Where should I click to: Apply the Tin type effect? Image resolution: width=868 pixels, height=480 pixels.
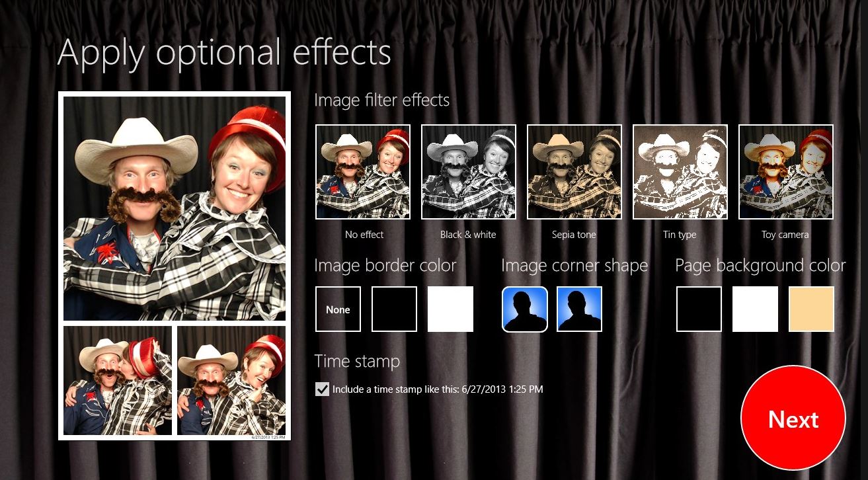pos(680,172)
